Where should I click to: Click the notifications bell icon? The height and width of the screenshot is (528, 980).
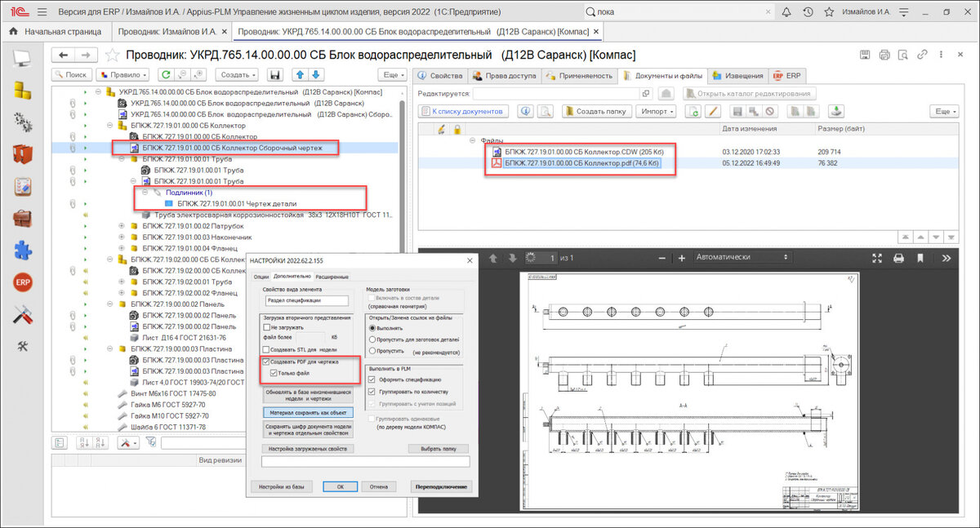click(786, 12)
